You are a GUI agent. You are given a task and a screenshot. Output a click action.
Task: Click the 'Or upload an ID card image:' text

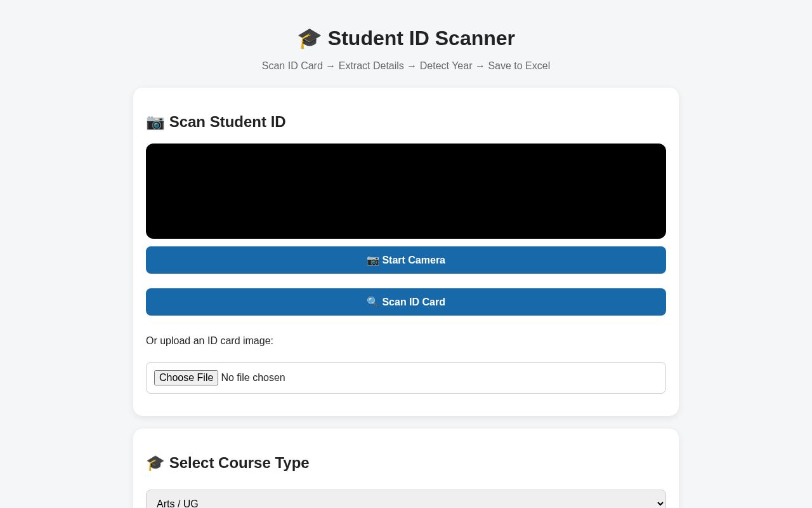209,341
